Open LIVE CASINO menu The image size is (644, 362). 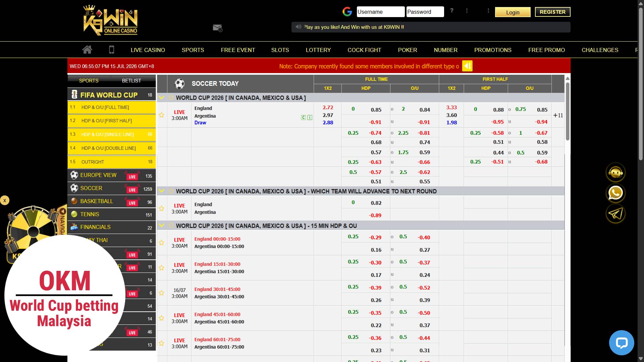148,50
